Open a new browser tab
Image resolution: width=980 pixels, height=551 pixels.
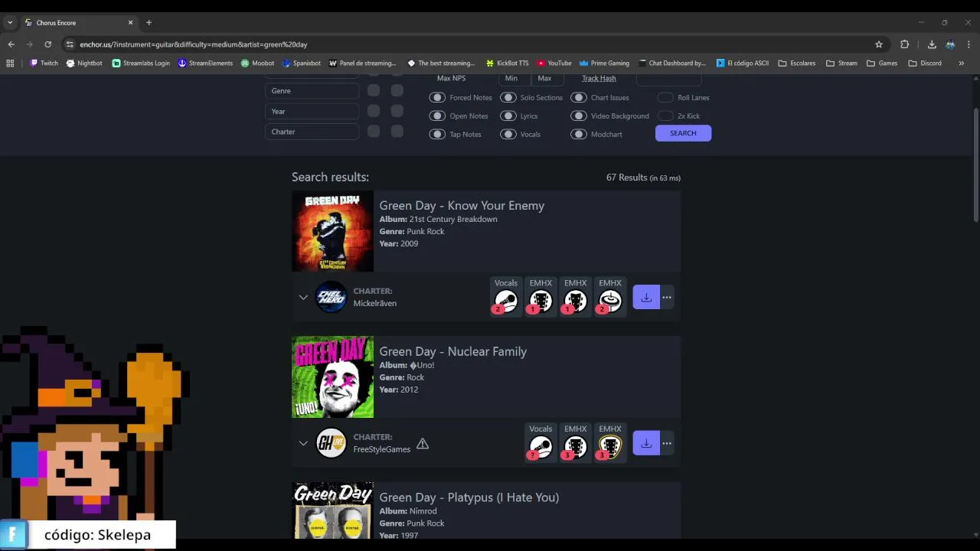pyautogui.click(x=149, y=23)
